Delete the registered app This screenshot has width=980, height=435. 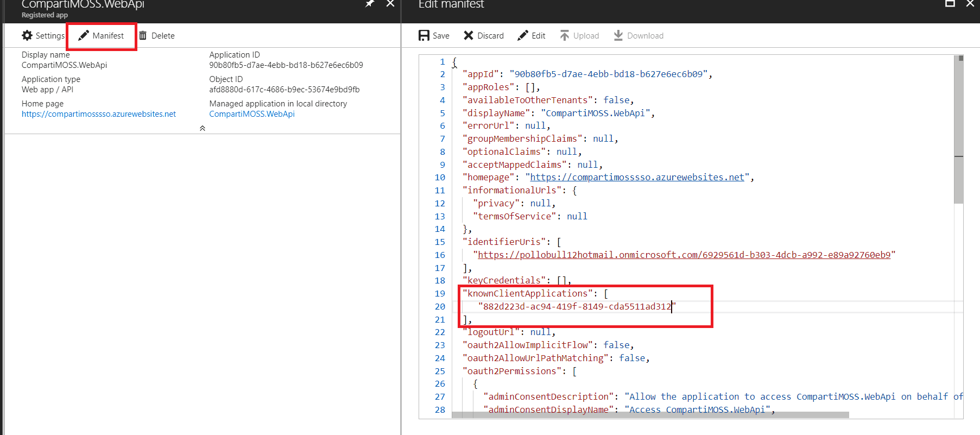(x=157, y=36)
